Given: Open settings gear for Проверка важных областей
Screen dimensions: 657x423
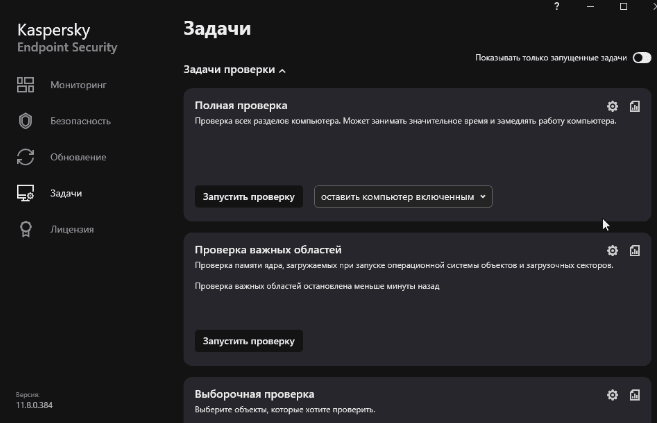Looking at the screenshot, I should pyautogui.click(x=612, y=250).
